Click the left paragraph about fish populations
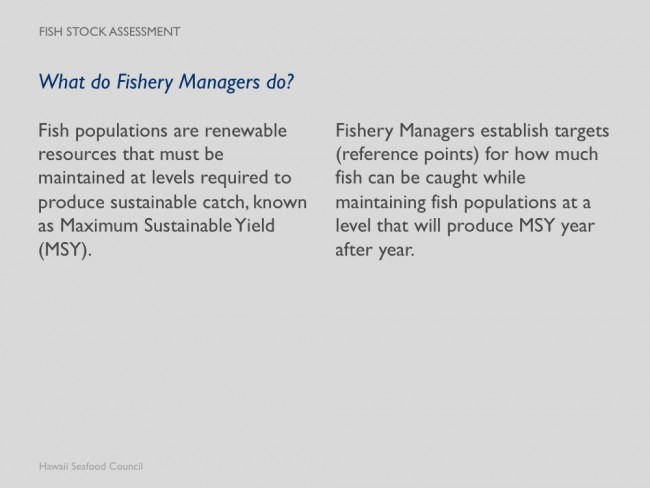 pos(172,190)
